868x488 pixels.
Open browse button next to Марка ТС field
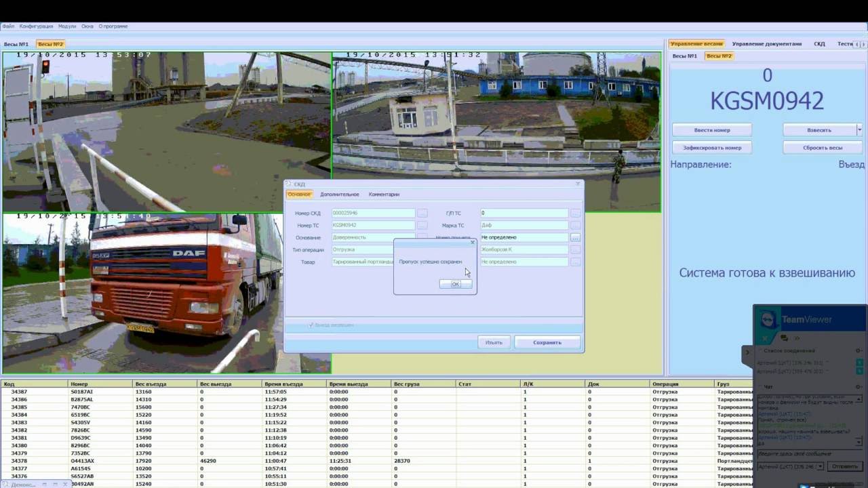pyautogui.click(x=576, y=225)
